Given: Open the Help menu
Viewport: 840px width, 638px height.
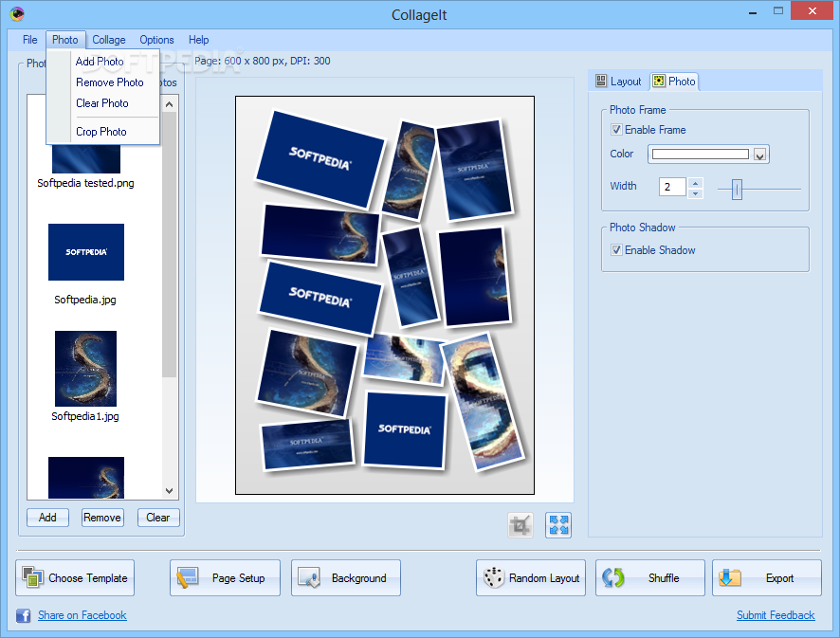Looking at the screenshot, I should (198, 40).
